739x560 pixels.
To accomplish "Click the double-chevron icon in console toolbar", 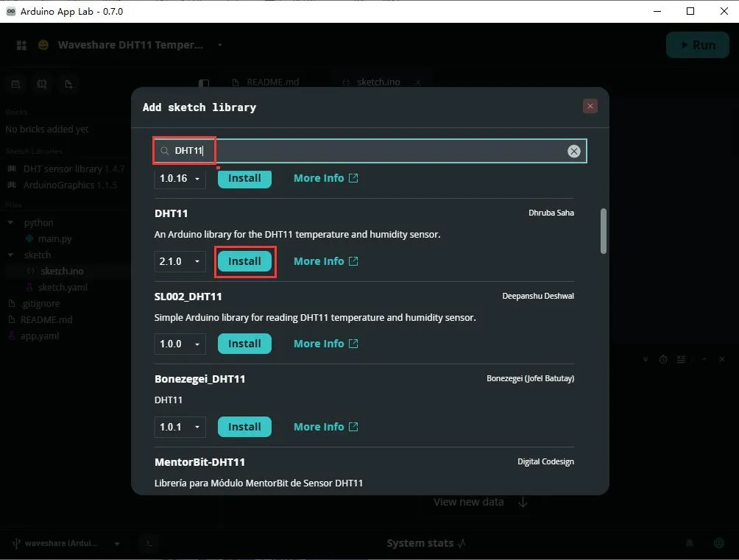I will (646, 359).
